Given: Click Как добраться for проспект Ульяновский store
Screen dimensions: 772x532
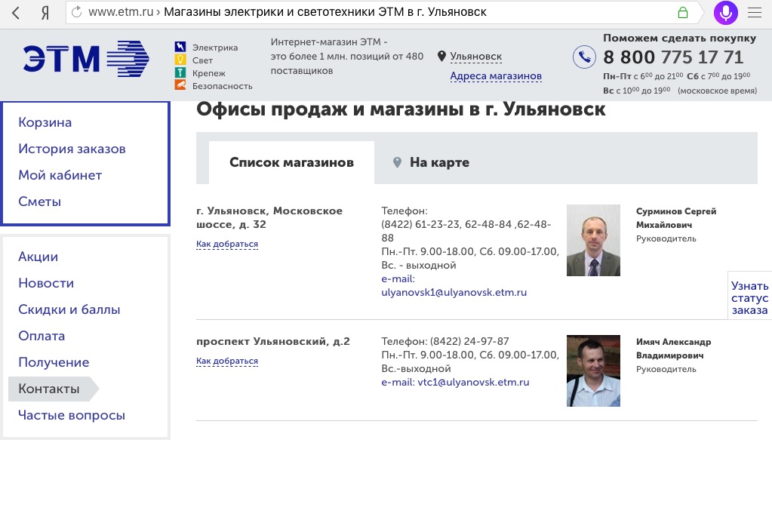Looking at the screenshot, I should click(x=227, y=361).
